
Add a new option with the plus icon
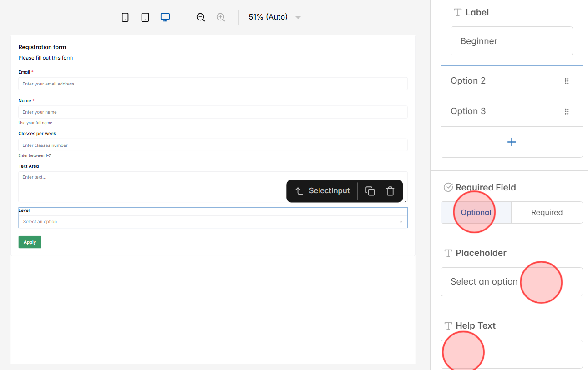point(512,142)
